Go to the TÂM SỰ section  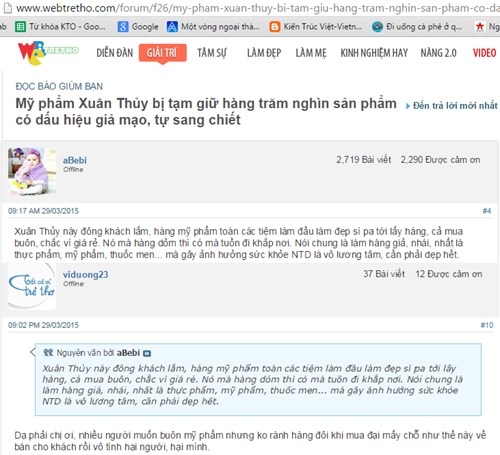212,53
